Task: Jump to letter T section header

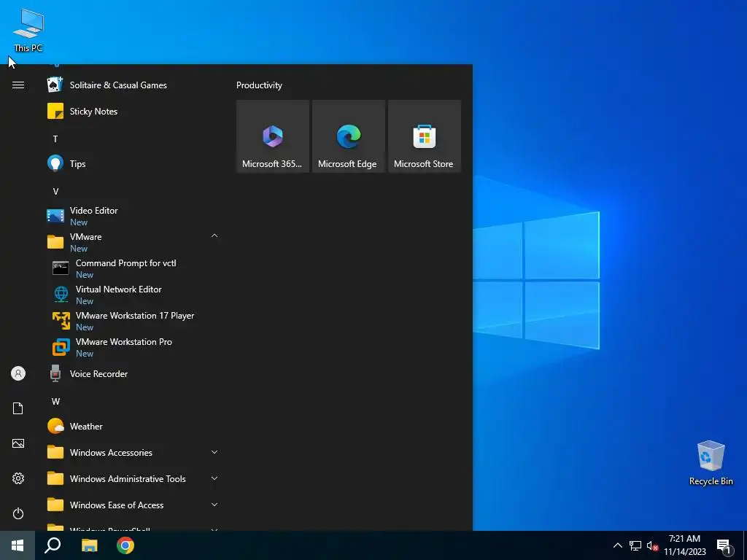Action: [x=55, y=139]
